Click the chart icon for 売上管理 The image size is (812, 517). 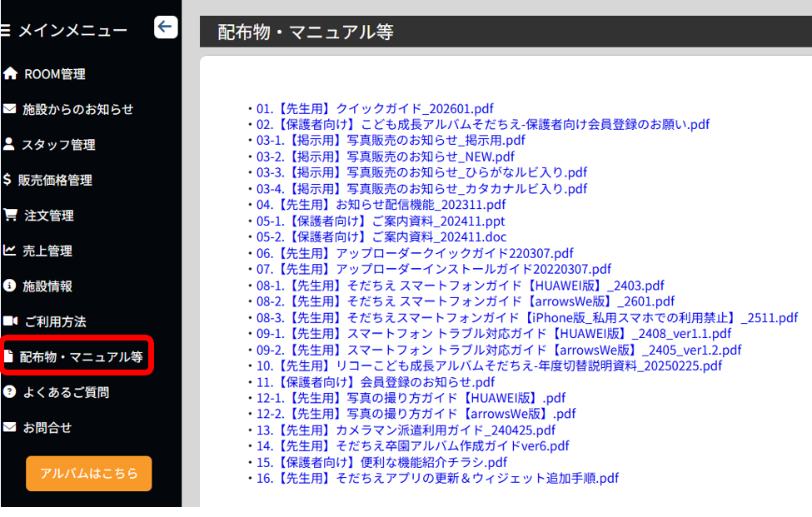pyautogui.click(x=10, y=251)
